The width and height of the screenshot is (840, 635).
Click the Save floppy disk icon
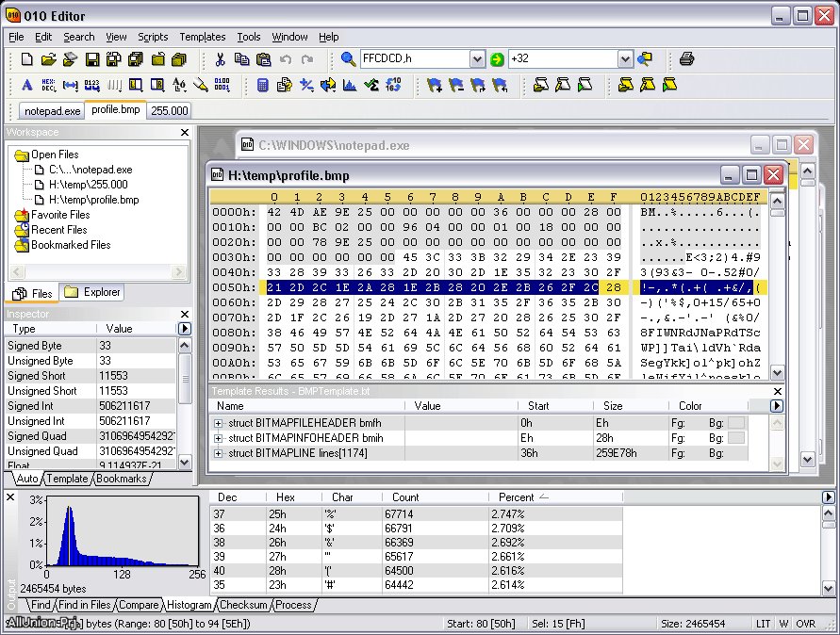click(92, 59)
